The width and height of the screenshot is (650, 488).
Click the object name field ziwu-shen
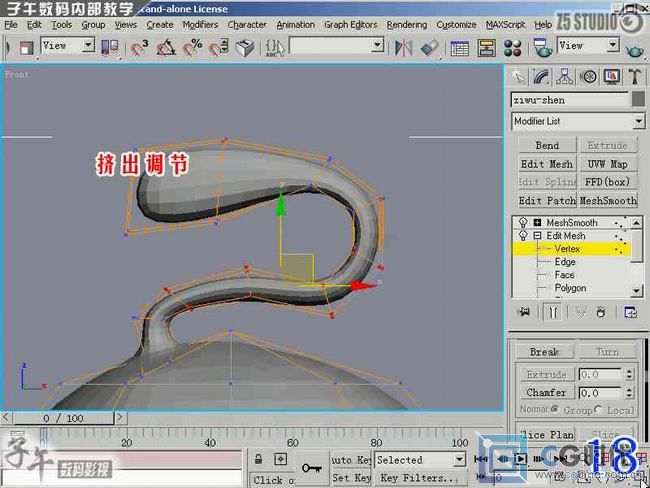570,100
